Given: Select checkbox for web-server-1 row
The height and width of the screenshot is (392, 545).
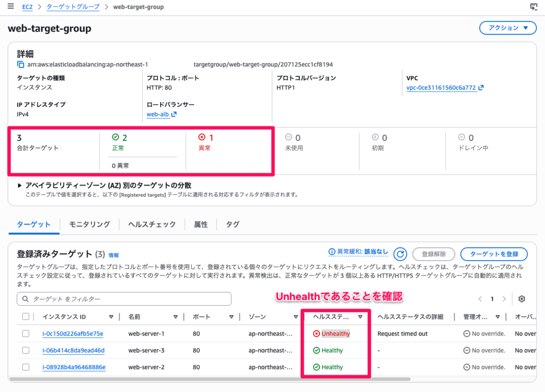Looking at the screenshot, I should 26,333.
